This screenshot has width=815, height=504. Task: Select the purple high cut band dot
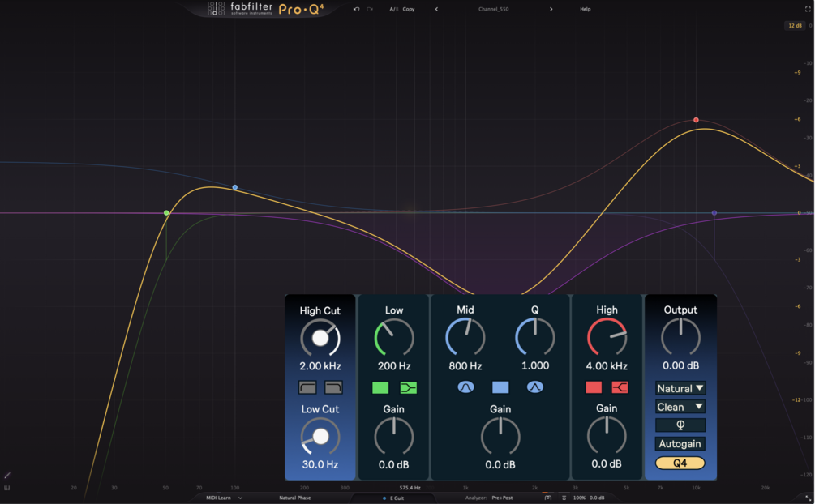coord(714,213)
